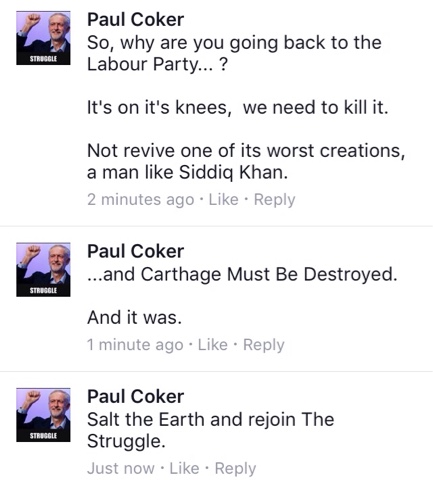Screen dimensions: 433x480
Task: Open Paul Coker's name on the Labour Party comment
Action: point(135,19)
